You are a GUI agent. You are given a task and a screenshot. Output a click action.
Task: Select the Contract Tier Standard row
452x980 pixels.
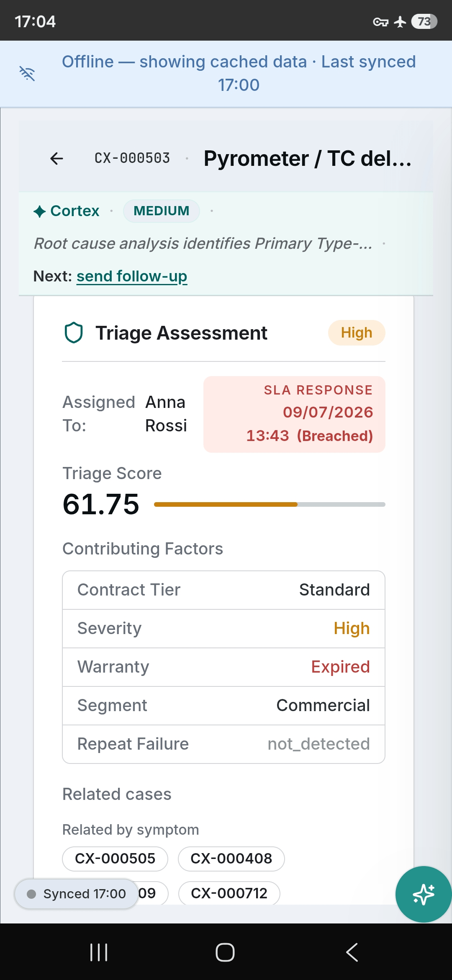pyautogui.click(x=223, y=590)
